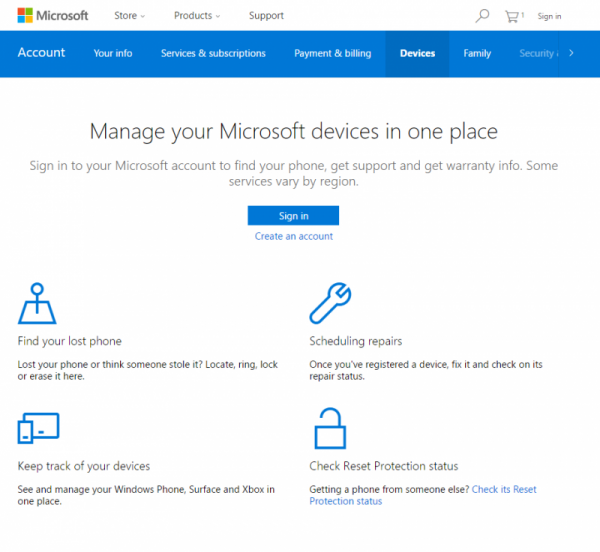Open the search magnifier icon
Image resolution: width=600 pixels, height=552 pixels.
[x=482, y=16]
